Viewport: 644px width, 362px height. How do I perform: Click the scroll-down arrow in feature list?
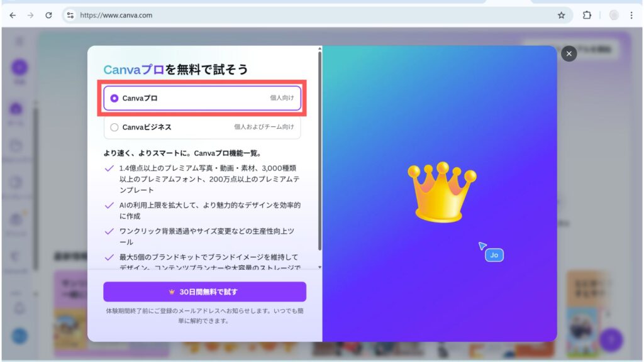(318, 267)
